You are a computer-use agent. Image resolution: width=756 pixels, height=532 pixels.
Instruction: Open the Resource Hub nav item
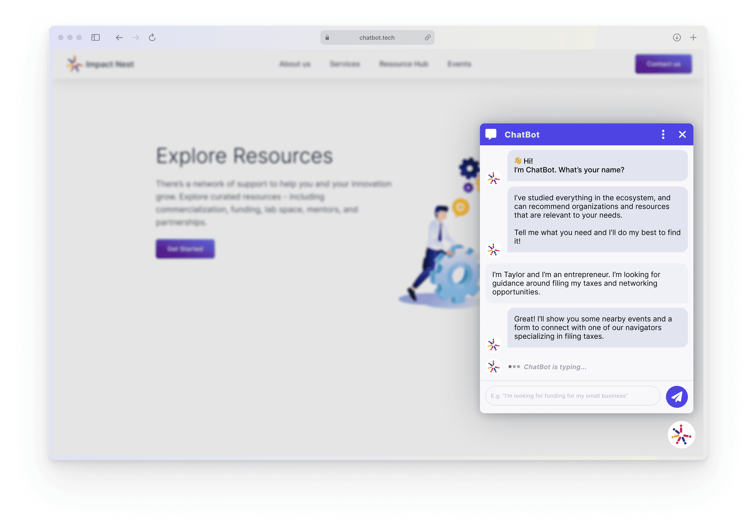click(404, 64)
